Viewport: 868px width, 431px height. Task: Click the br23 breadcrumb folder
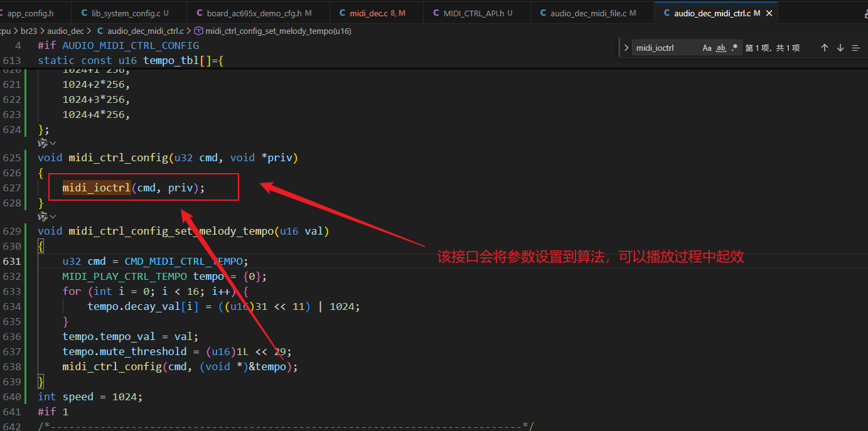(29, 31)
